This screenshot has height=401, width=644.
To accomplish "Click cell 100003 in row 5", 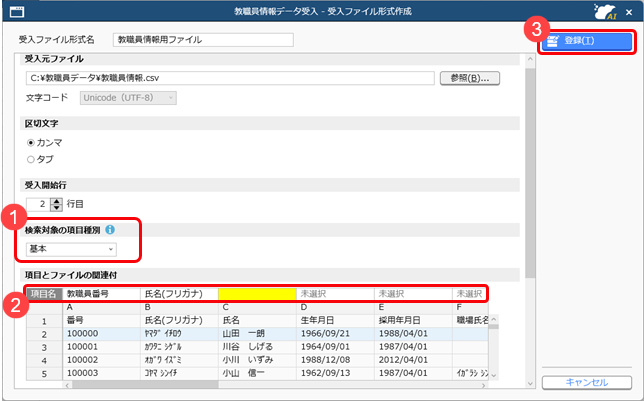I will coord(101,373).
